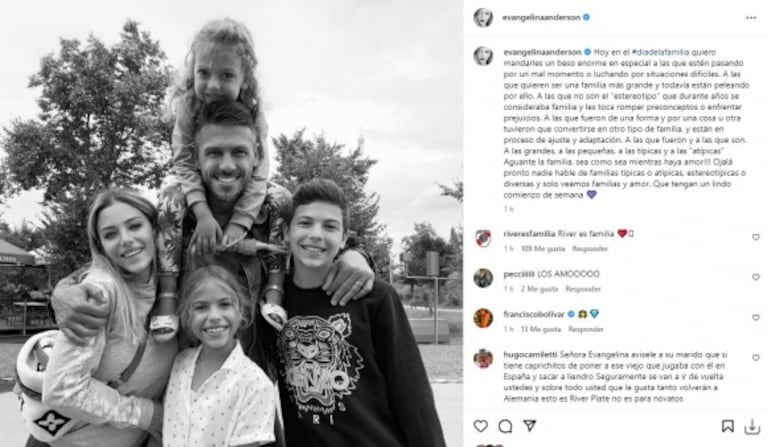Open evangelinaanderson profile picture in header
767x447 pixels.
pyautogui.click(x=483, y=18)
